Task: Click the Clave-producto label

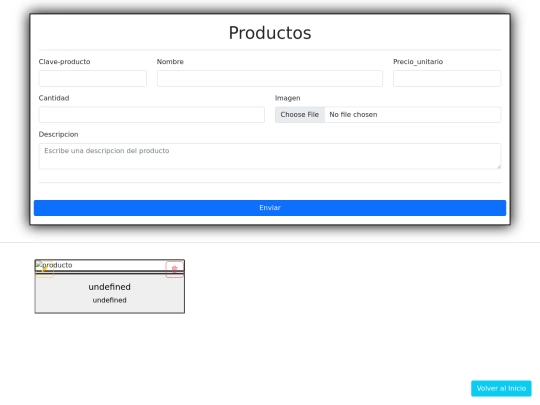Action: point(64,62)
